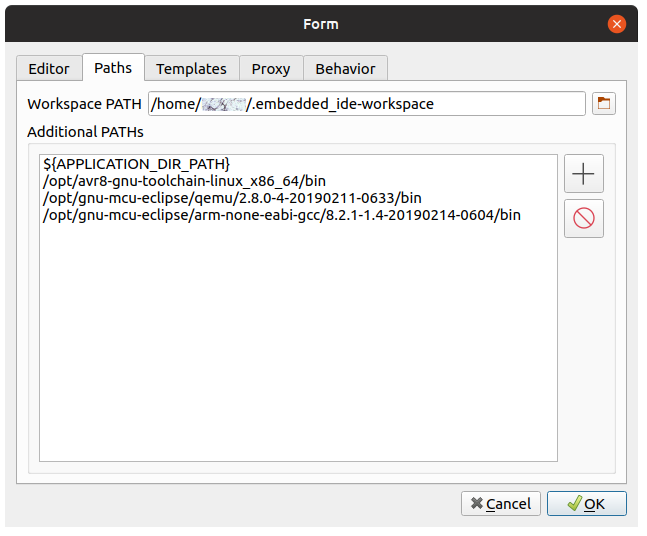This screenshot has height=536, width=647.
Task: Select the arm-none-eabi-gcc path entry
Action: [x=298, y=215]
